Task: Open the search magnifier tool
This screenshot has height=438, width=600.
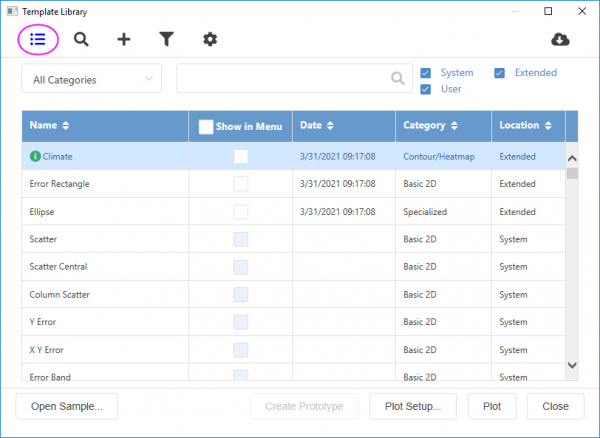Action: (81, 40)
